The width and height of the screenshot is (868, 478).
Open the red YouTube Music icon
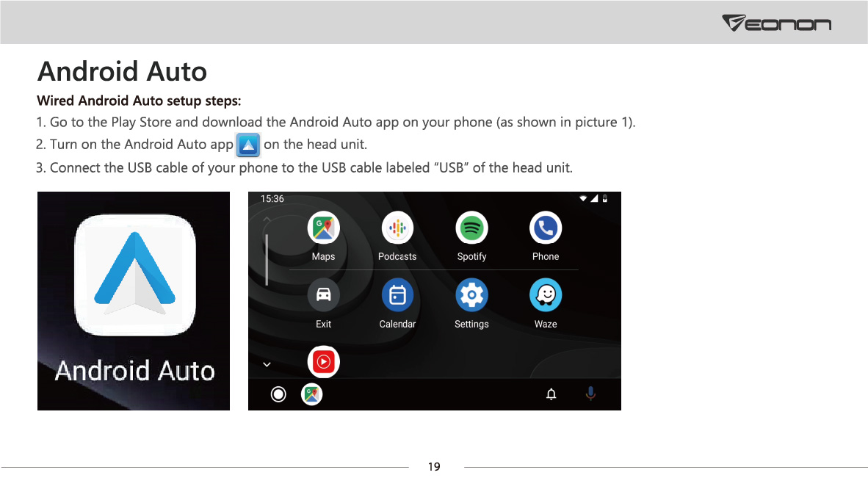coord(323,362)
